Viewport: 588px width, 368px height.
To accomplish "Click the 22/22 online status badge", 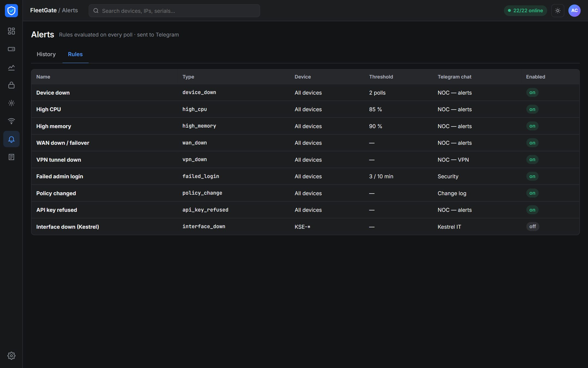I will click(525, 11).
